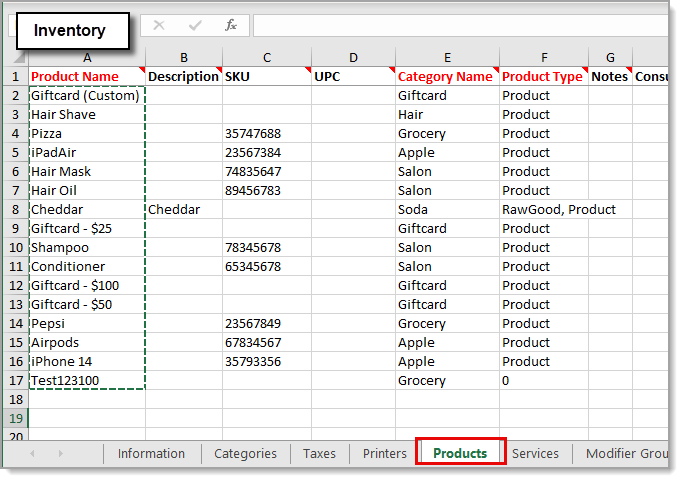The width and height of the screenshot is (682, 481).
Task: Click the UPC header cell
Action: pyautogui.click(x=354, y=77)
